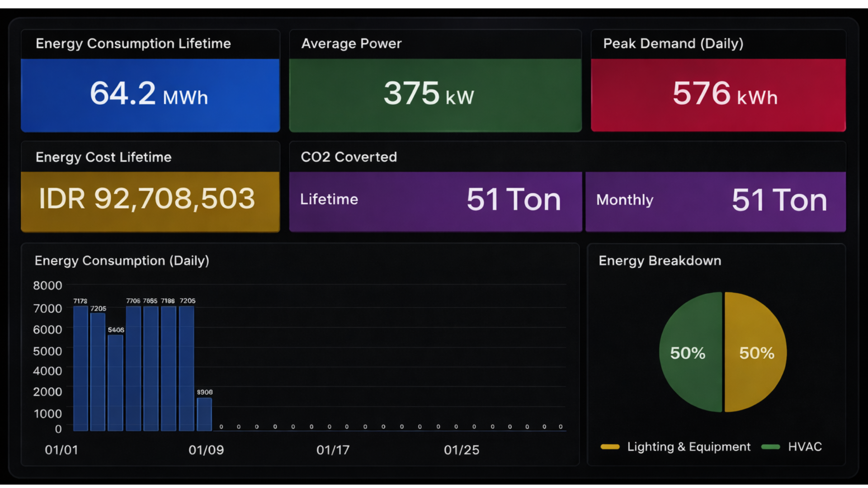Select the yellow Lighting & Equipment pie slice
Image resolution: width=868 pixels, height=488 pixels.
(756, 354)
